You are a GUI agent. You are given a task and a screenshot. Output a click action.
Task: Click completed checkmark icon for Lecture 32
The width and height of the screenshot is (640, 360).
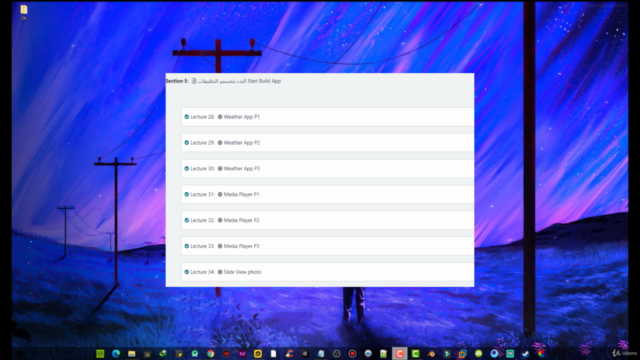click(187, 220)
